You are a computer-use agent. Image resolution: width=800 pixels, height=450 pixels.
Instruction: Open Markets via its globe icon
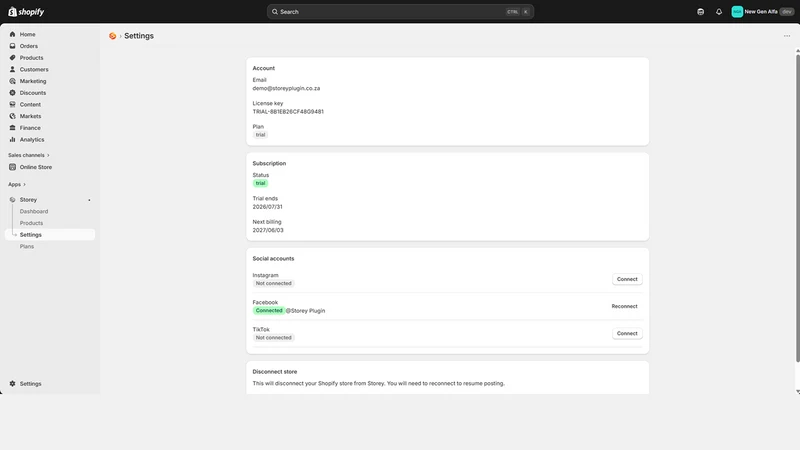(x=12, y=116)
